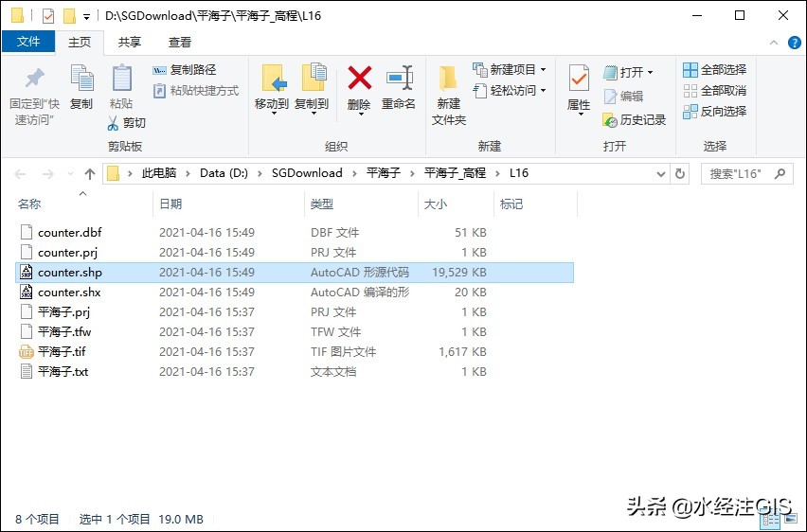Select the 平海子.txt text document
The height and width of the screenshot is (532, 807).
point(295,372)
